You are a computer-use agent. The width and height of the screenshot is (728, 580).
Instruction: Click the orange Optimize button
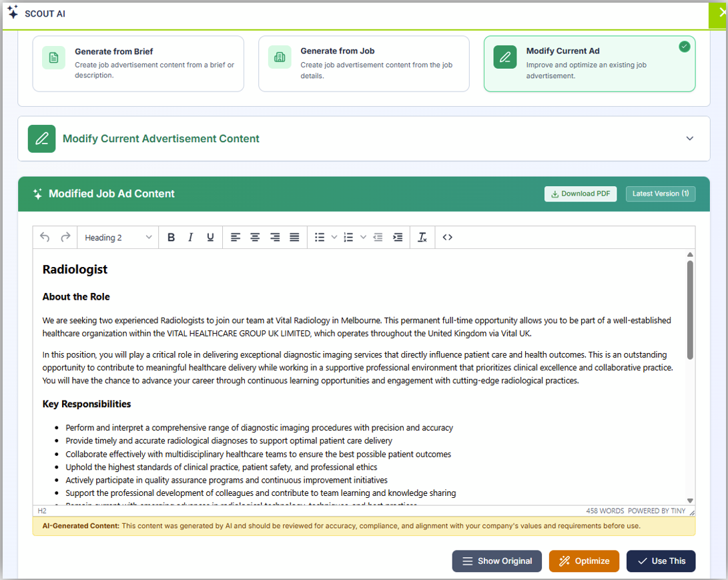point(584,561)
